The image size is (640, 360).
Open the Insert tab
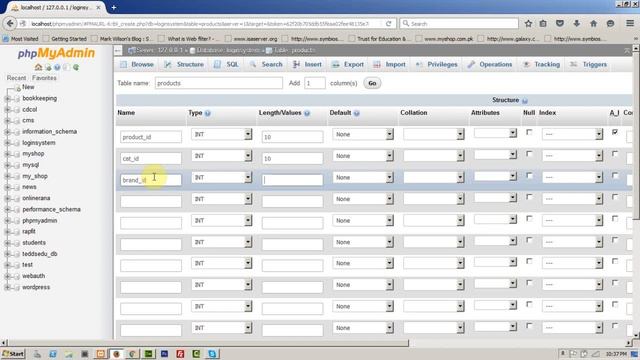pyautogui.click(x=307, y=64)
